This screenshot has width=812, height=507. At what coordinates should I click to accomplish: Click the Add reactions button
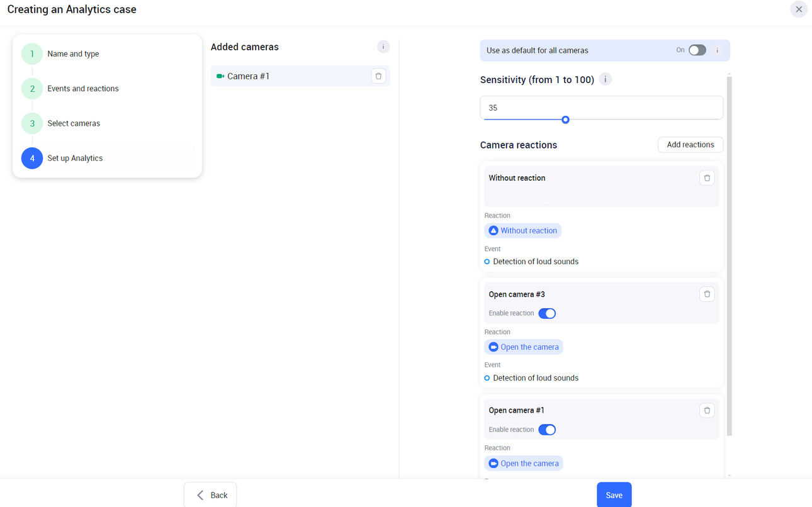tap(690, 145)
